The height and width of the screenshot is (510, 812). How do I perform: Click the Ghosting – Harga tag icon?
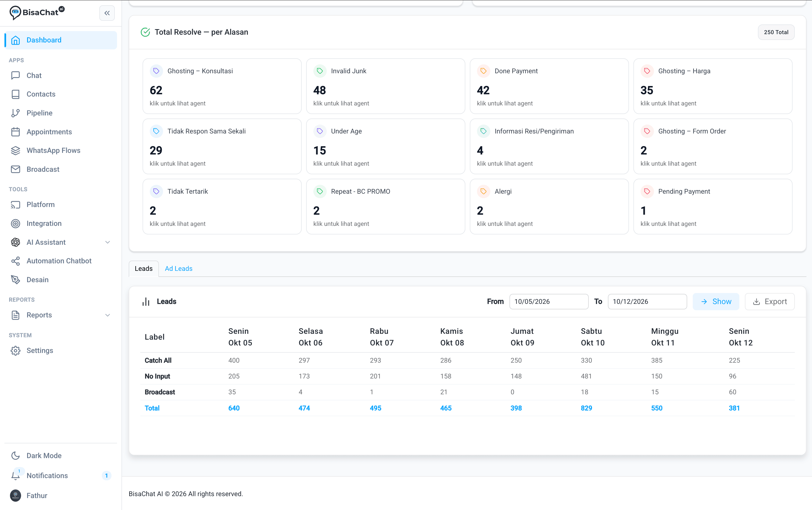click(x=647, y=71)
